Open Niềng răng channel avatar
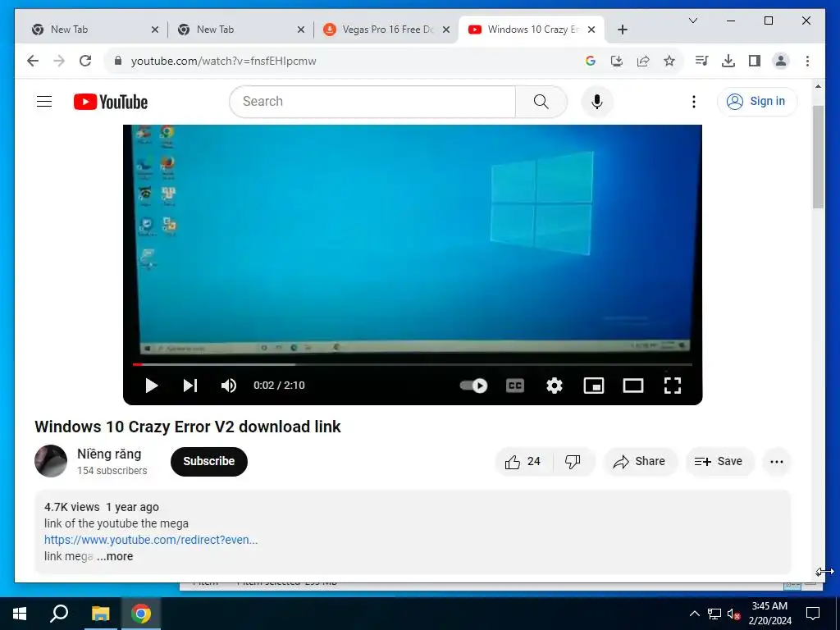840x630 pixels. [x=51, y=461]
